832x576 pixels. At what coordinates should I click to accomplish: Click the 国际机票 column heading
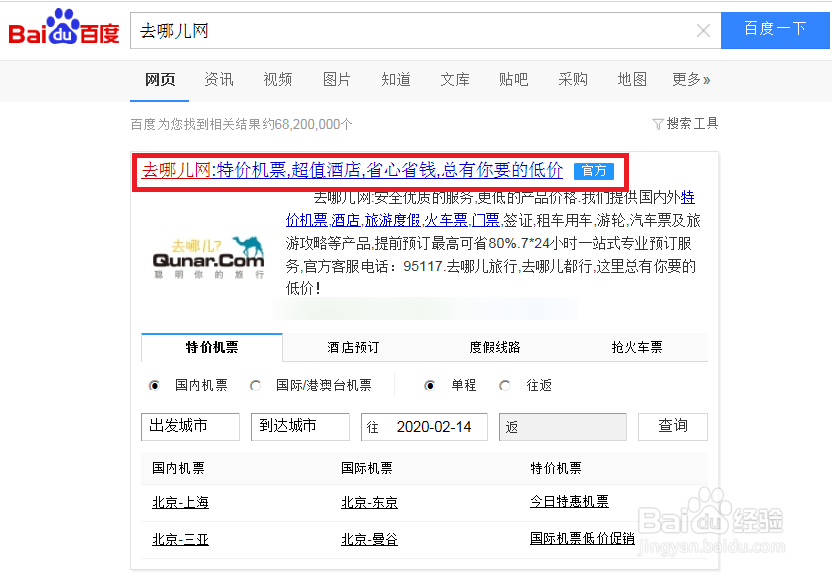point(367,468)
